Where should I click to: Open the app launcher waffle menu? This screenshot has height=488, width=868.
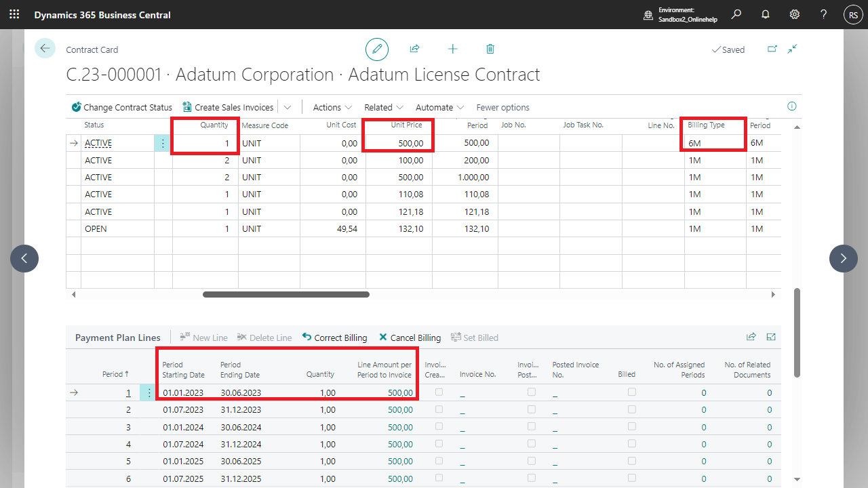pyautogui.click(x=14, y=14)
